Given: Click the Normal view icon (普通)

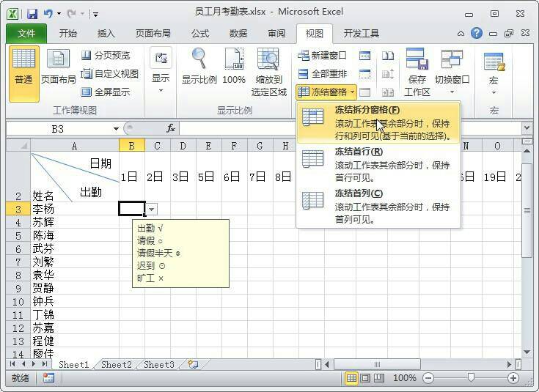Looking at the screenshot, I should click(x=23, y=67).
